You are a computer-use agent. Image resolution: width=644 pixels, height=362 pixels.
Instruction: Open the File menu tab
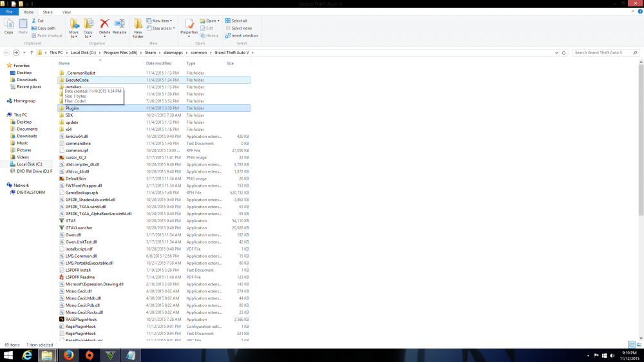coord(9,12)
